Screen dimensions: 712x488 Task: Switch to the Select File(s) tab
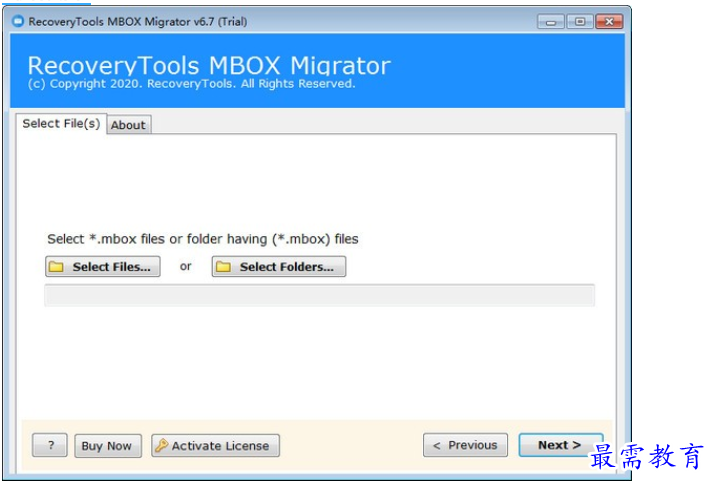coord(61,123)
